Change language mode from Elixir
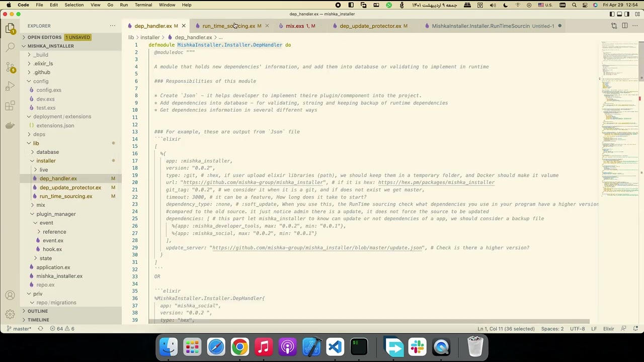This screenshot has width=644, height=362. click(x=609, y=329)
